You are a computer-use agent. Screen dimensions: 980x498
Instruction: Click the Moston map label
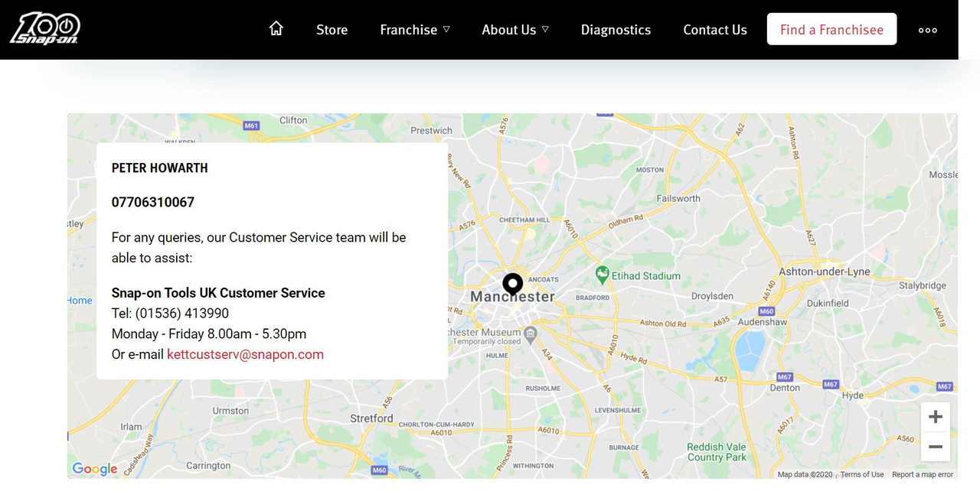[x=650, y=170]
